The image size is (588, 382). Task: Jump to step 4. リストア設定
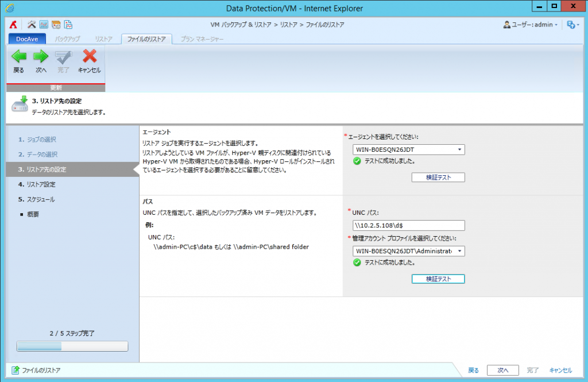tap(37, 184)
